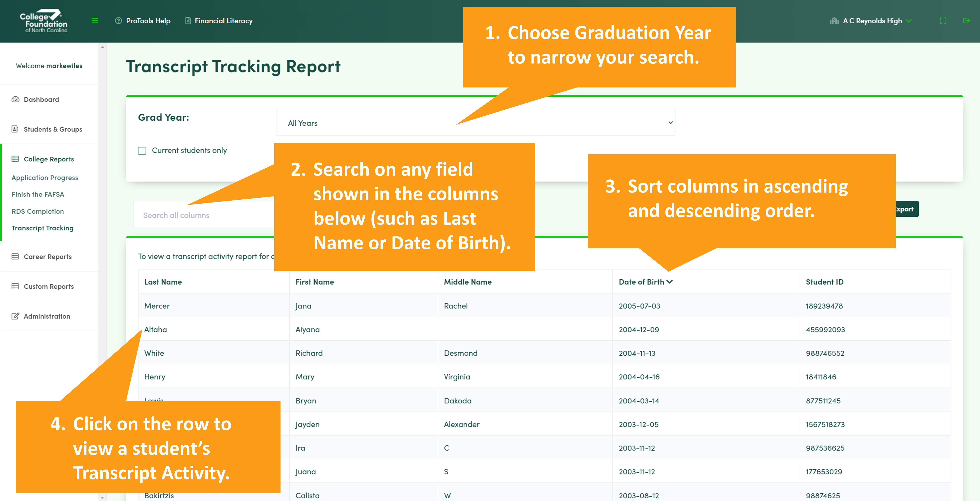Go to Dashboard in the sidebar
The image size is (980, 501).
(41, 99)
